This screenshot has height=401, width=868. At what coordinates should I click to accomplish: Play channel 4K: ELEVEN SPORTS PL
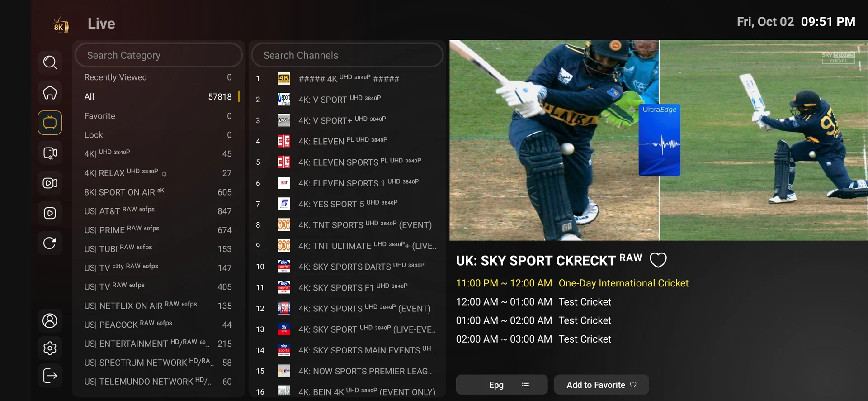coord(347,162)
